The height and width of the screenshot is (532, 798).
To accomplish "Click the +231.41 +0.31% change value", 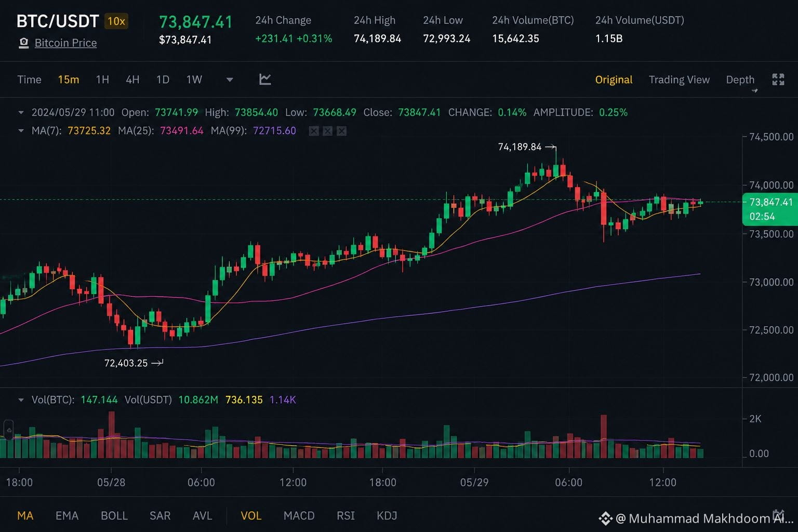I will pyautogui.click(x=294, y=38).
